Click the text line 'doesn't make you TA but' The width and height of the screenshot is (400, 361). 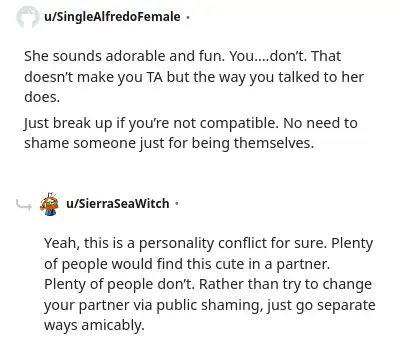click(x=194, y=77)
